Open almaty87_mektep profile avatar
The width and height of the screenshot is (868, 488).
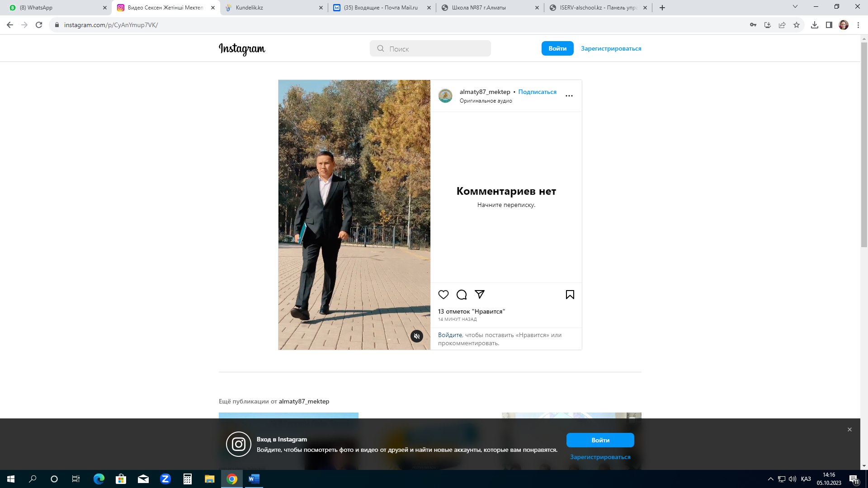pyautogui.click(x=445, y=96)
